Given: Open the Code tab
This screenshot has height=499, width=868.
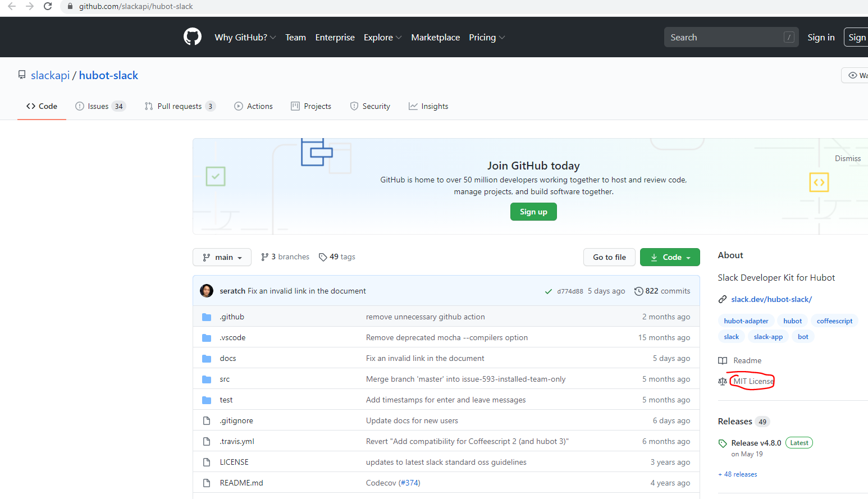Looking at the screenshot, I should [x=42, y=106].
